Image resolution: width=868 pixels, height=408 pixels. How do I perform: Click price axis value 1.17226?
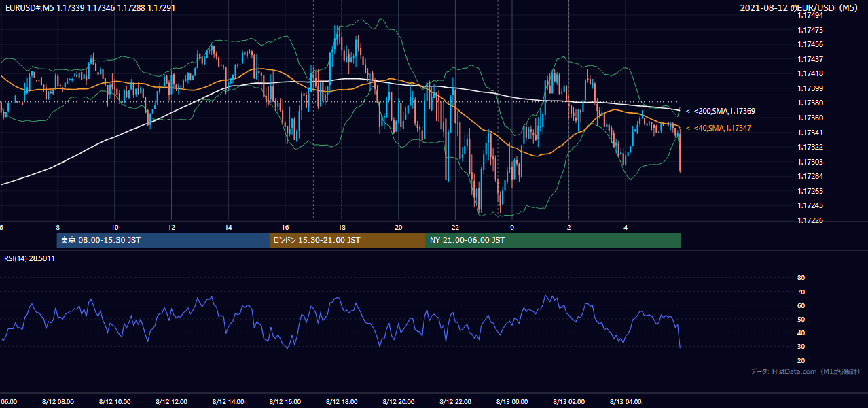(x=810, y=220)
